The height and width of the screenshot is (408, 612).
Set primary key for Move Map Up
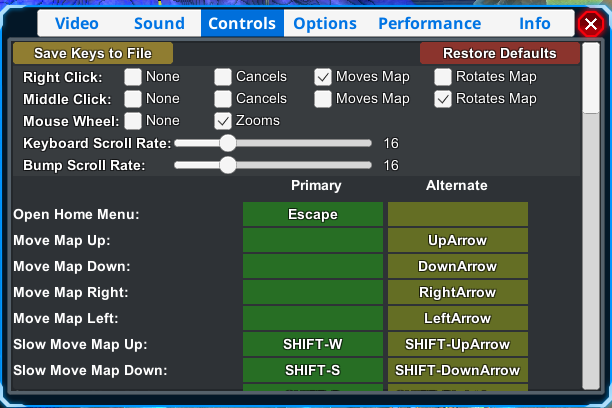[313, 240]
